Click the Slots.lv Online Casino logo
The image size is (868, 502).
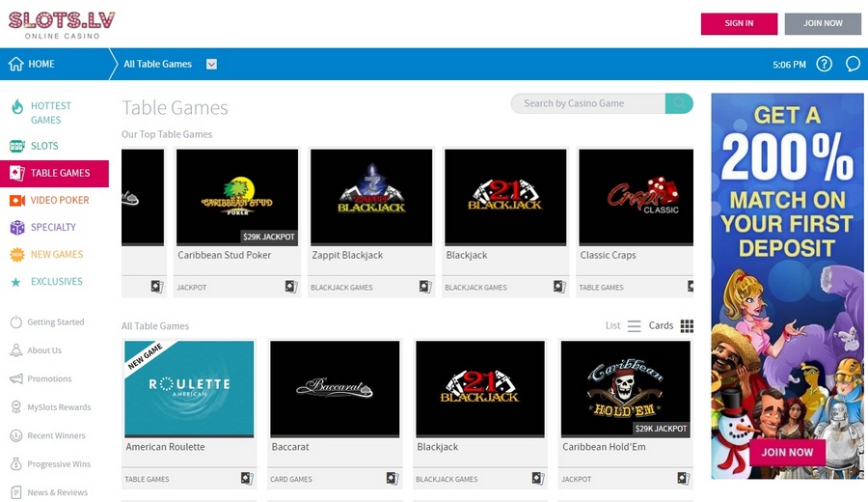pos(62,25)
